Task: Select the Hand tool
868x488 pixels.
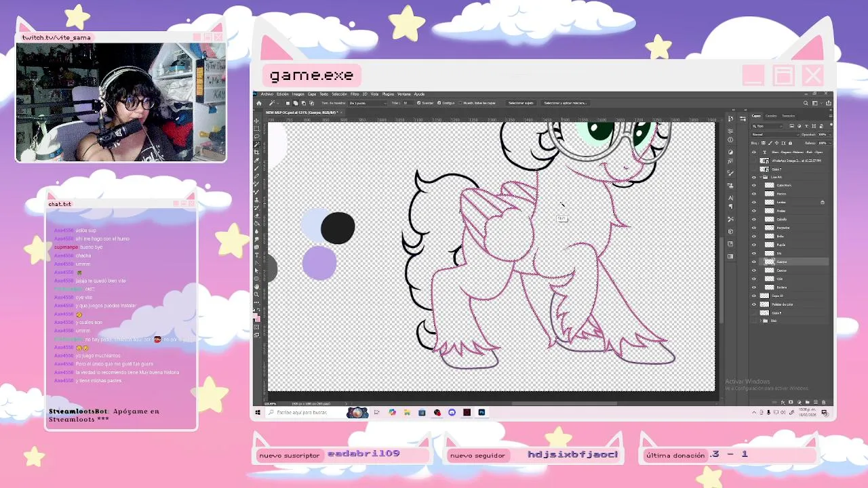Action: click(x=256, y=287)
